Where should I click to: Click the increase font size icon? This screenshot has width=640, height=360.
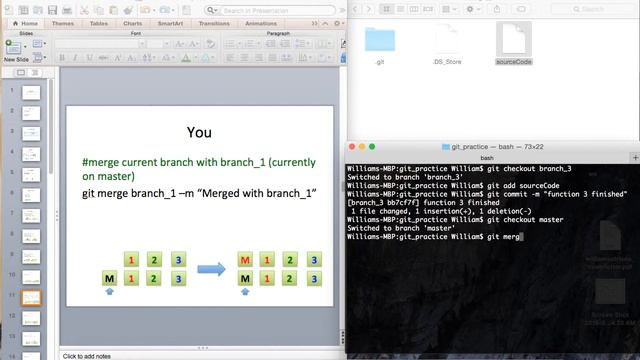coord(179,44)
